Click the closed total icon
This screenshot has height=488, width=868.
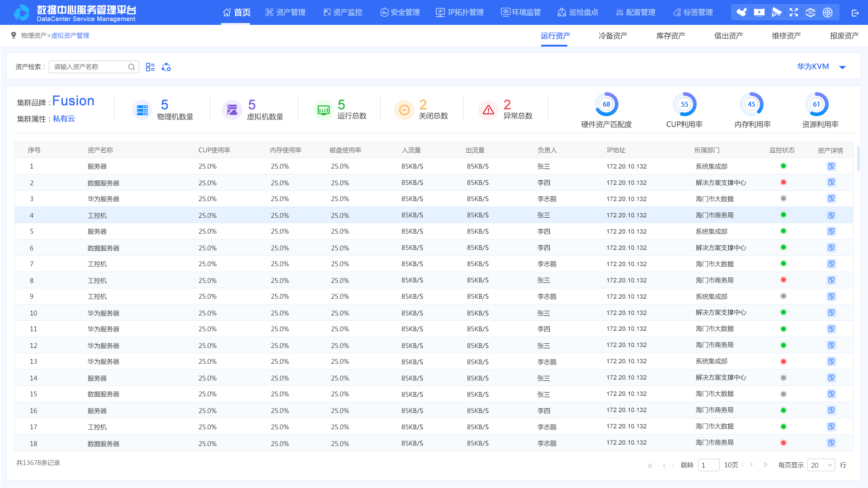(x=404, y=110)
